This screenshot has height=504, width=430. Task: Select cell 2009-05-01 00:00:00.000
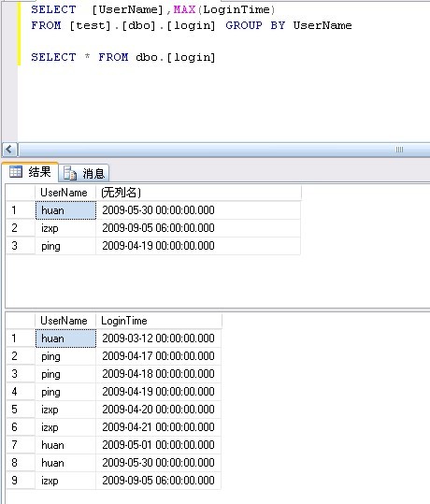[158, 445]
